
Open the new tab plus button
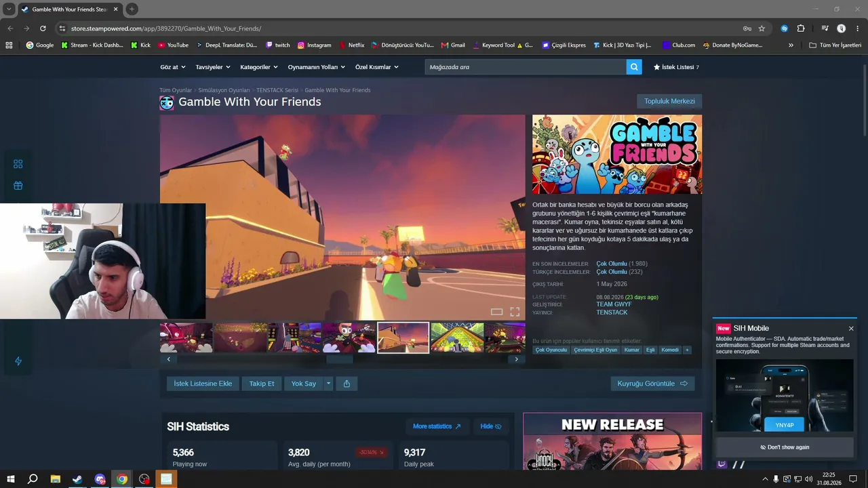[x=132, y=9]
